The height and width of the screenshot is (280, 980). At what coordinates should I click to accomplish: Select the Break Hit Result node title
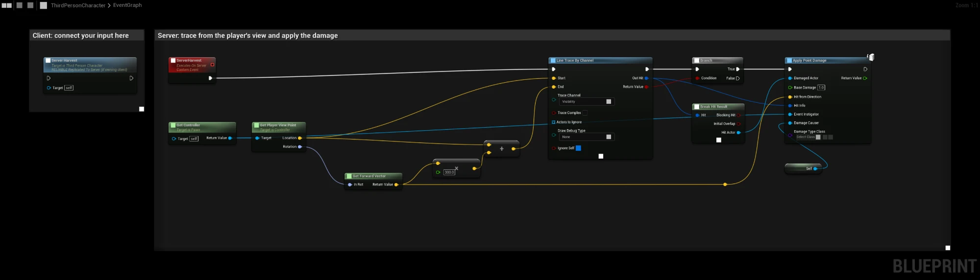[713, 107]
